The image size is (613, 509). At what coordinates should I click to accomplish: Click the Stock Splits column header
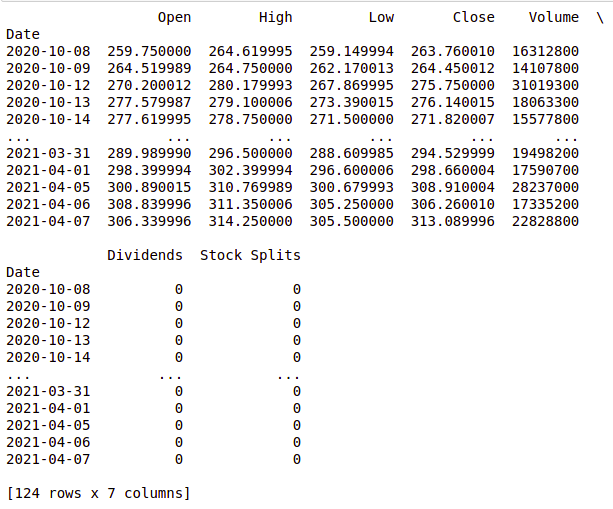coord(250,255)
